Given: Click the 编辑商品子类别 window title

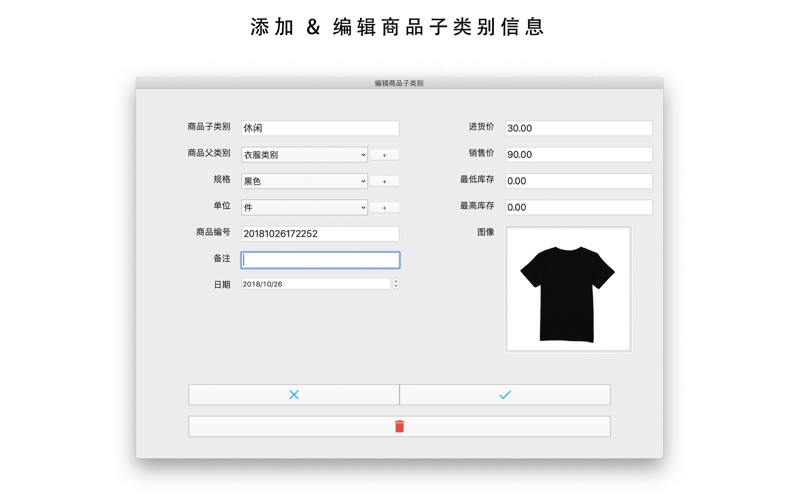Looking at the screenshot, I should 399,83.
